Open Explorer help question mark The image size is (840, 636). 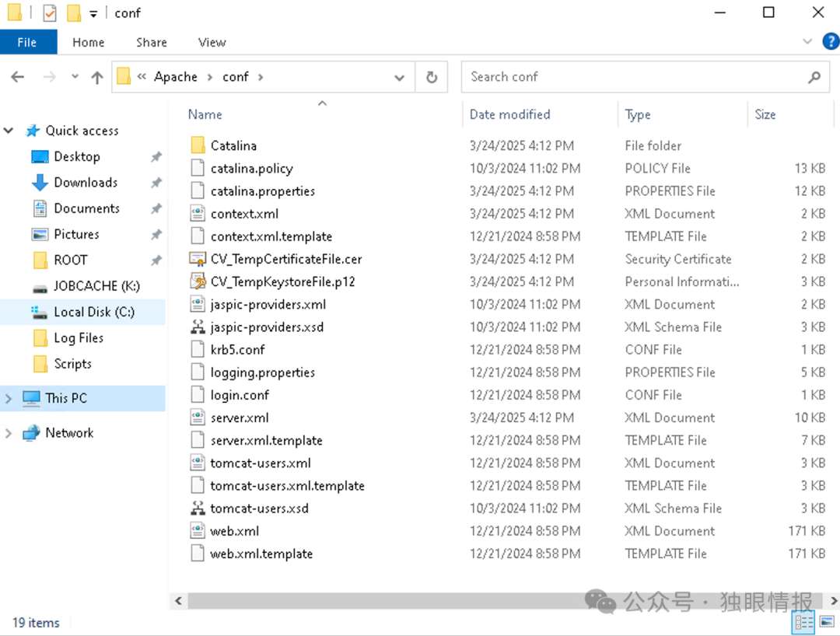pyautogui.click(x=831, y=42)
